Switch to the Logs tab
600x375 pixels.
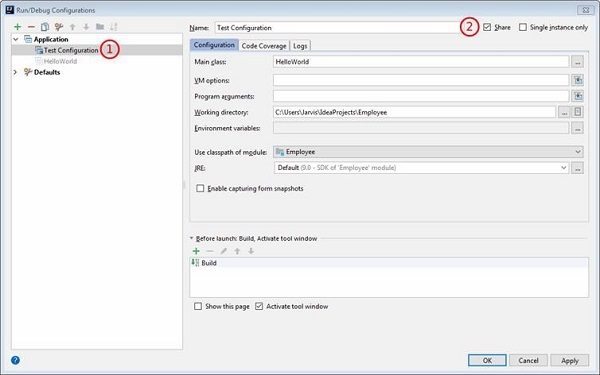pyautogui.click(x=300, y=46)
